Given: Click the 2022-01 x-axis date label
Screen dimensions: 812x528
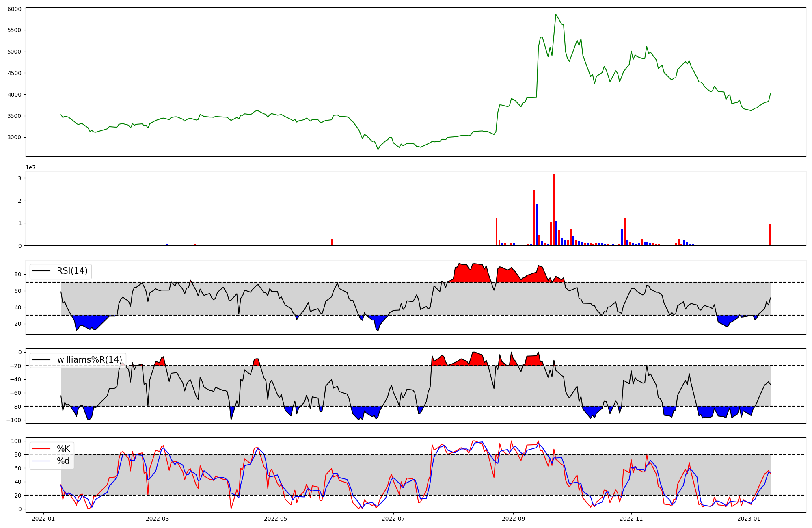Looking at the screenshot, I should 43,519.
